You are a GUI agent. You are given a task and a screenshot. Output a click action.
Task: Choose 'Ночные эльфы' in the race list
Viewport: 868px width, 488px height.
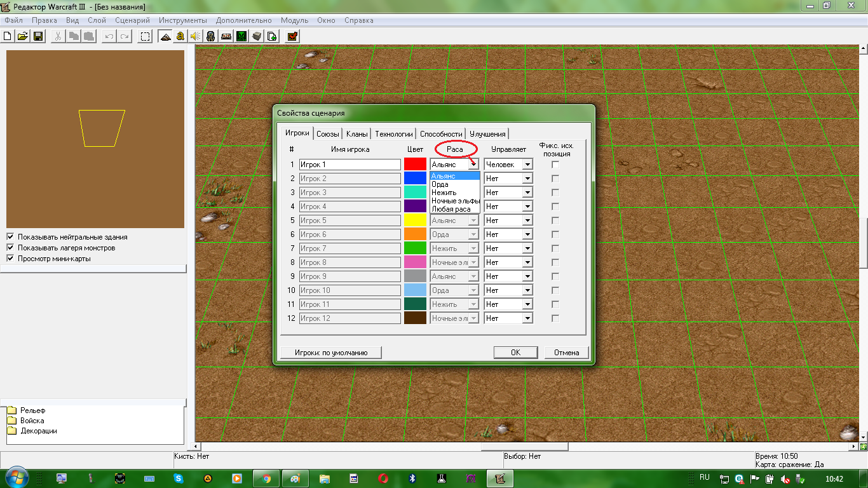pos(455,201)
